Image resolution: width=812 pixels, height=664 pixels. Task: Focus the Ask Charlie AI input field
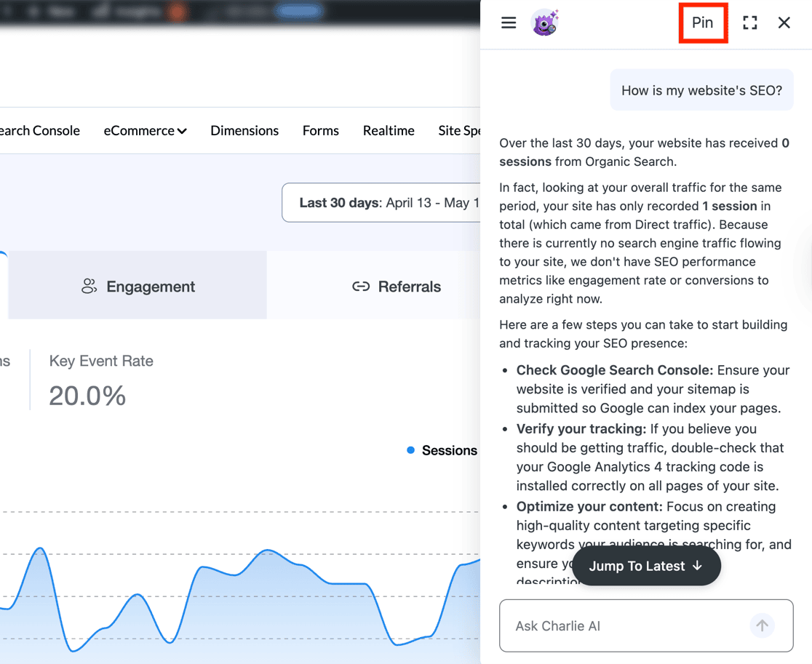(646, 625)
